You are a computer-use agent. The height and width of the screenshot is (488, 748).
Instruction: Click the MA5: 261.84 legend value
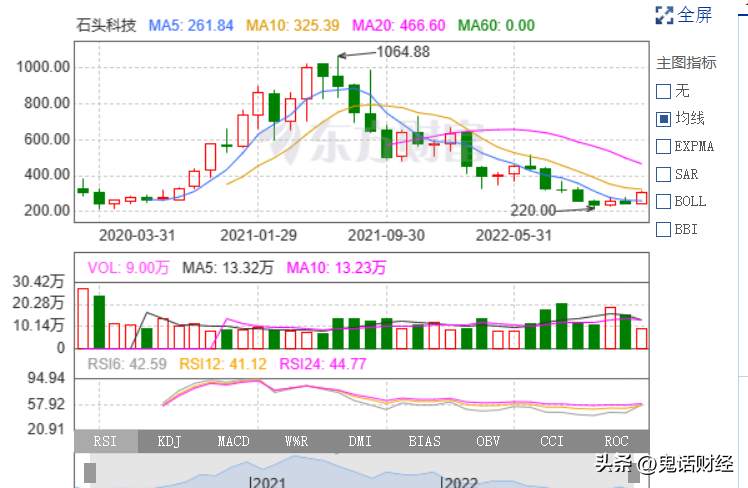pyautogui.click(x=191, y=25)
